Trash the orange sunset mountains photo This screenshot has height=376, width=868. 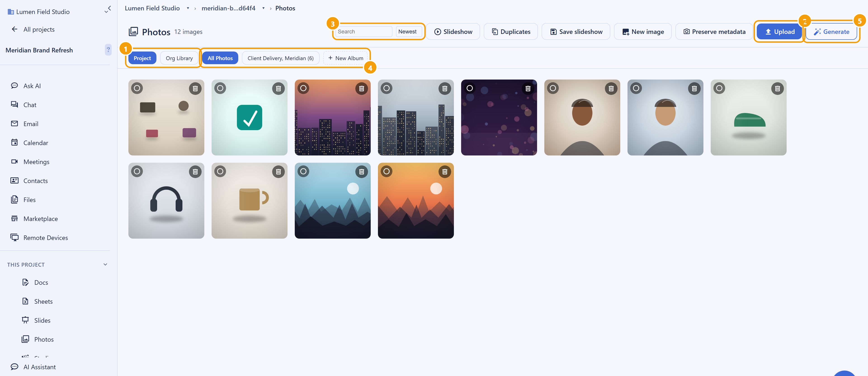point(445,172)
